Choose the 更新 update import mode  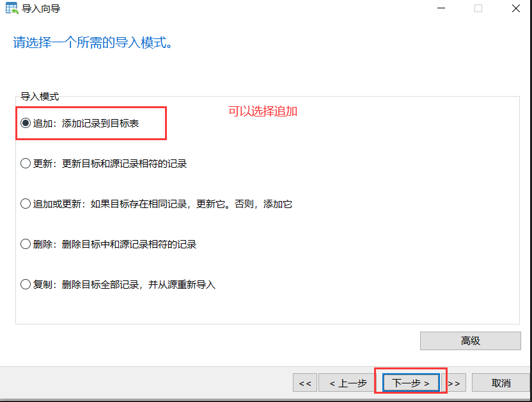coord(26,163)
